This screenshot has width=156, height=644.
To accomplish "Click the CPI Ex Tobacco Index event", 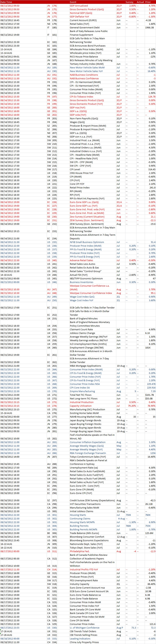I will 82,97.
